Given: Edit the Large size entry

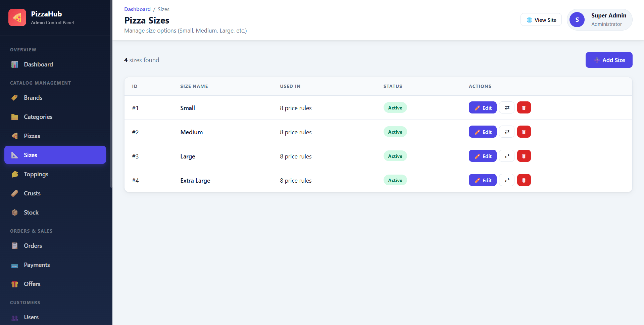Looking at the screenshot, I should pos(483,156).
